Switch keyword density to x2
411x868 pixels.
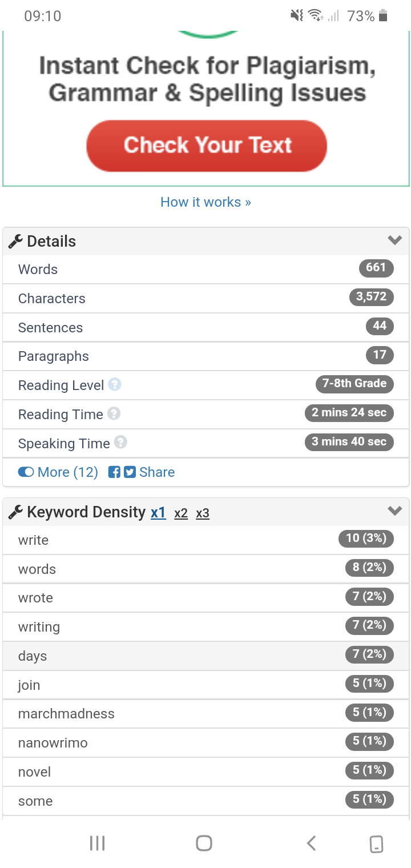(x=181, y=513)
